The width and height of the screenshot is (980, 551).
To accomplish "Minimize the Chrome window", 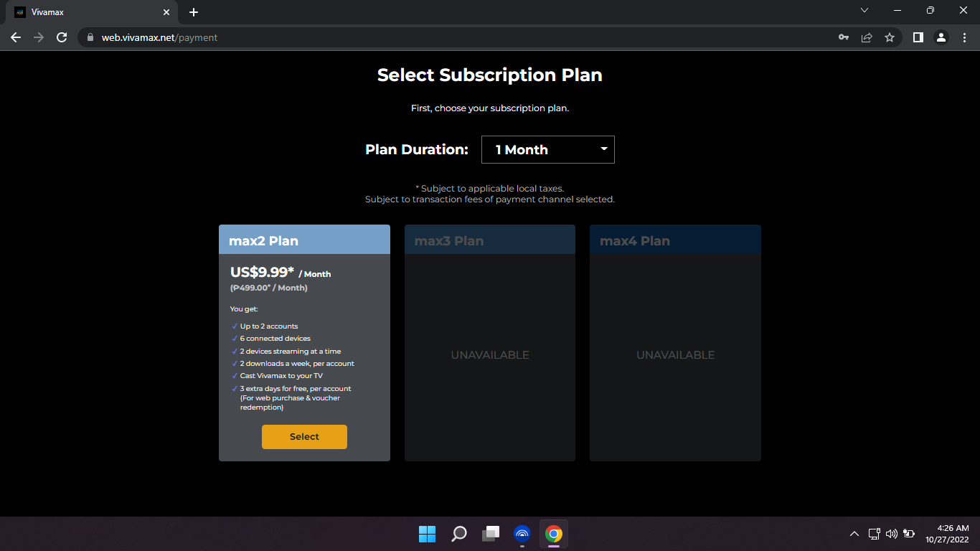I will (897, 10).
